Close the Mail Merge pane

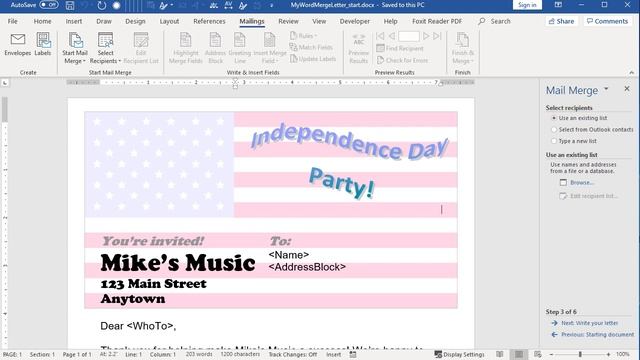tap(627, 89)
